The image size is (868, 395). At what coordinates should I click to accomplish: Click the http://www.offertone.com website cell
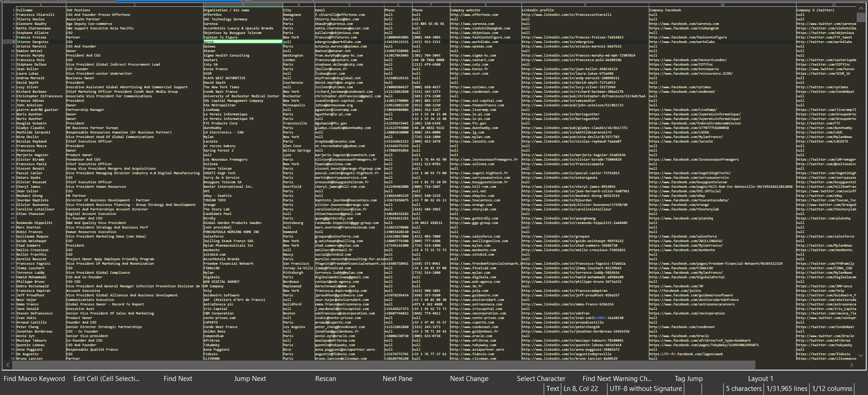[474, 14]
